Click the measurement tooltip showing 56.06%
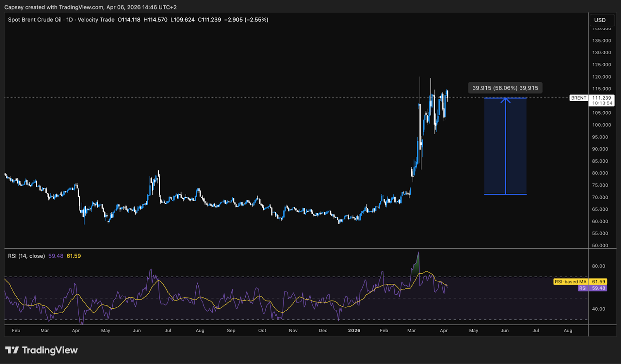 tap(505, 88)
